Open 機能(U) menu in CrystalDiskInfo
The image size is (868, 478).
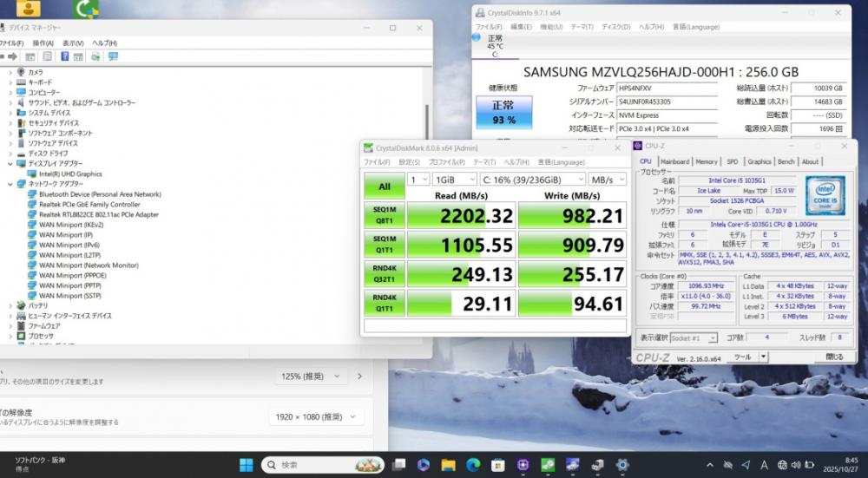point(551,27)
